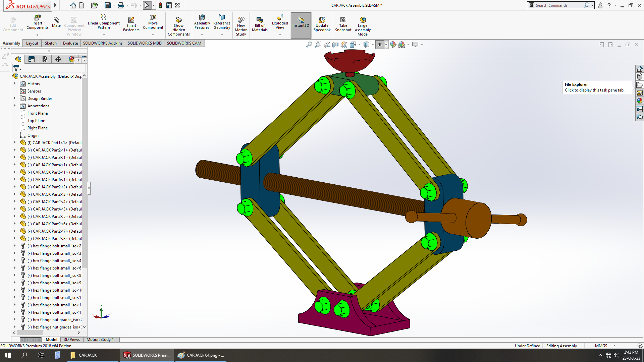Screen dimensions: 644x362
Task: Open SOLIDWORKS Add-Ins tab
Action: point(103,43)
